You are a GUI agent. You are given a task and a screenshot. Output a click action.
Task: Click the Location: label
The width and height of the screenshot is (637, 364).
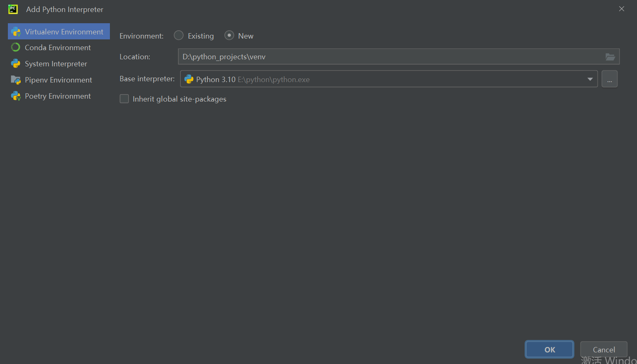(x=135, y=57)
